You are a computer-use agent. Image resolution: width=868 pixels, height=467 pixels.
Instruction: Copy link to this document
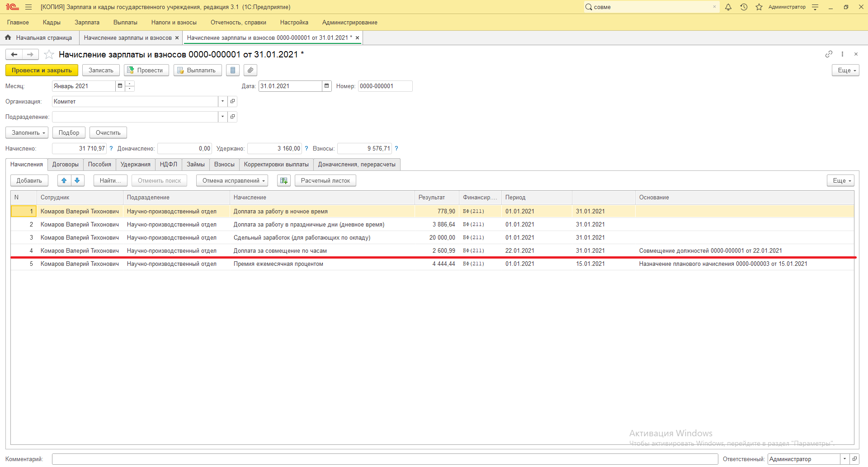(x=829, y=54)
